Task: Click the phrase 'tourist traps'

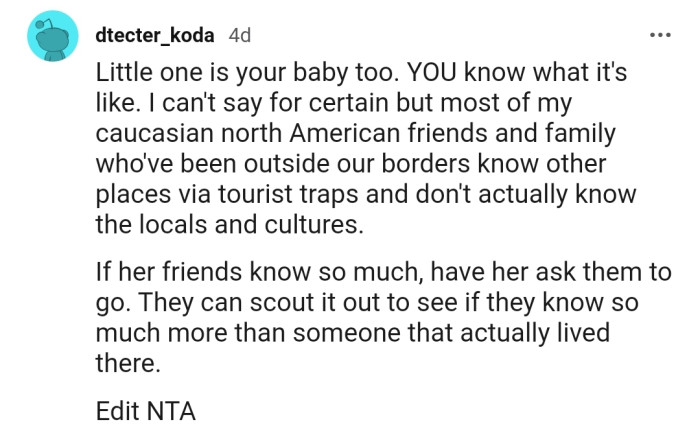Action: pyautogui.click(x=288, y=194)
